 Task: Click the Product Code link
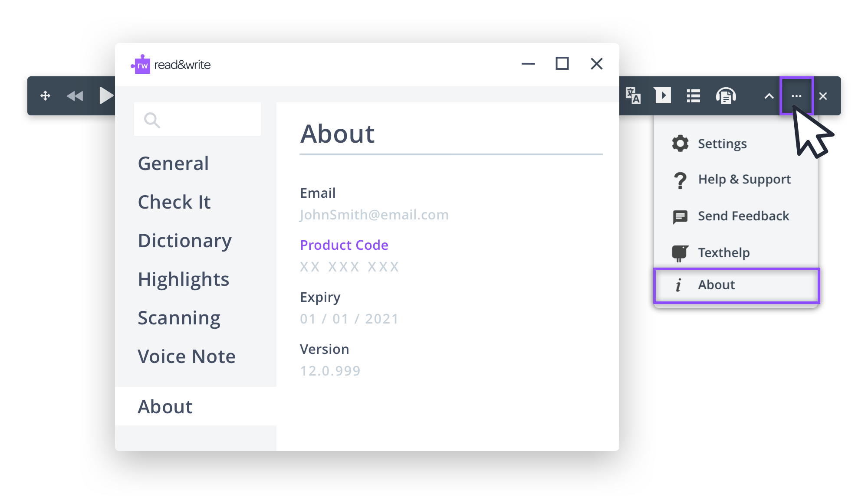pyautogui.click(x=344, y=245)
